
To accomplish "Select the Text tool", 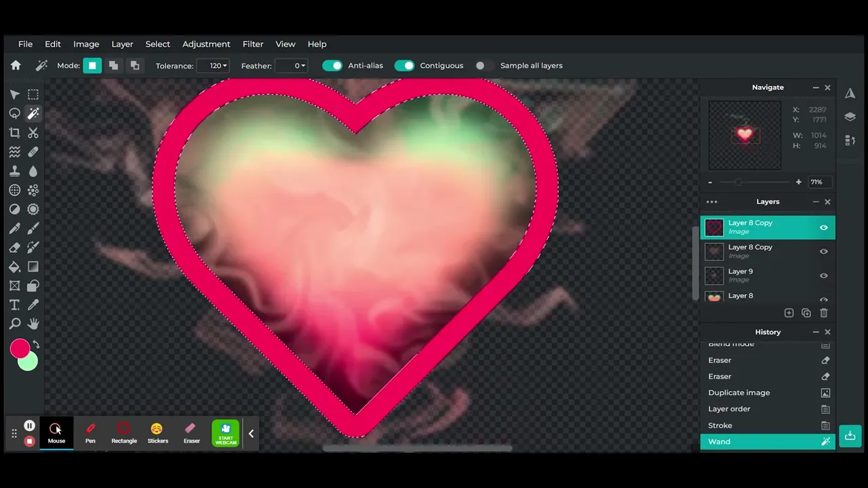I will point(14,305).
